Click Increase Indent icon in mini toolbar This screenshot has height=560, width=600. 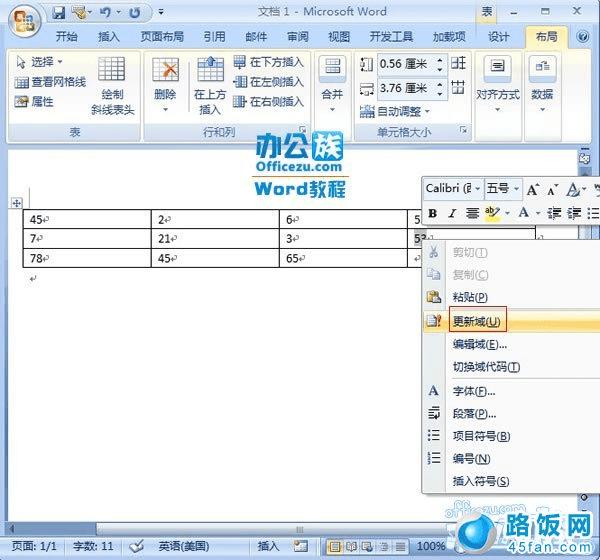point(574,213)
